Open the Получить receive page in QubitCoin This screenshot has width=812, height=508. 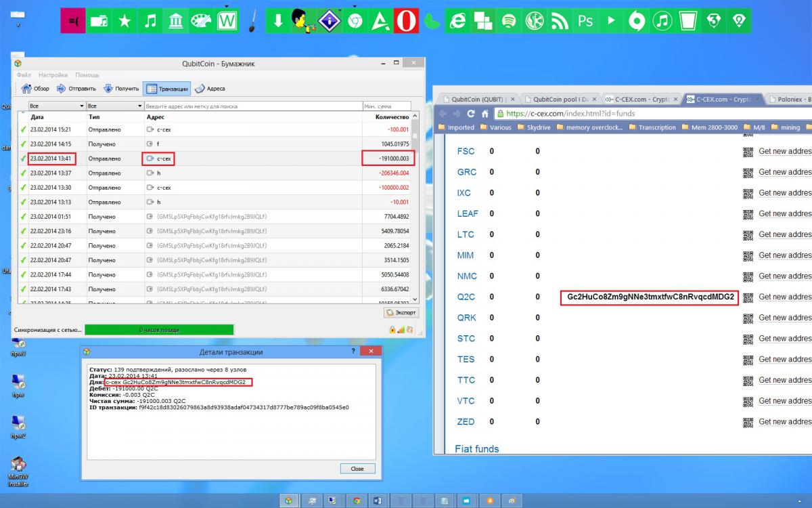(121, 89)
